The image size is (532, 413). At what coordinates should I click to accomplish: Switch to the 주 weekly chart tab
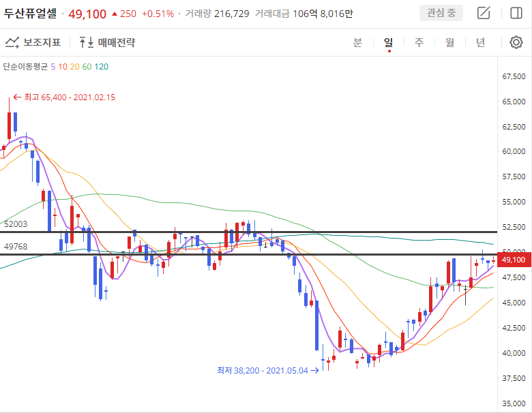419,42
